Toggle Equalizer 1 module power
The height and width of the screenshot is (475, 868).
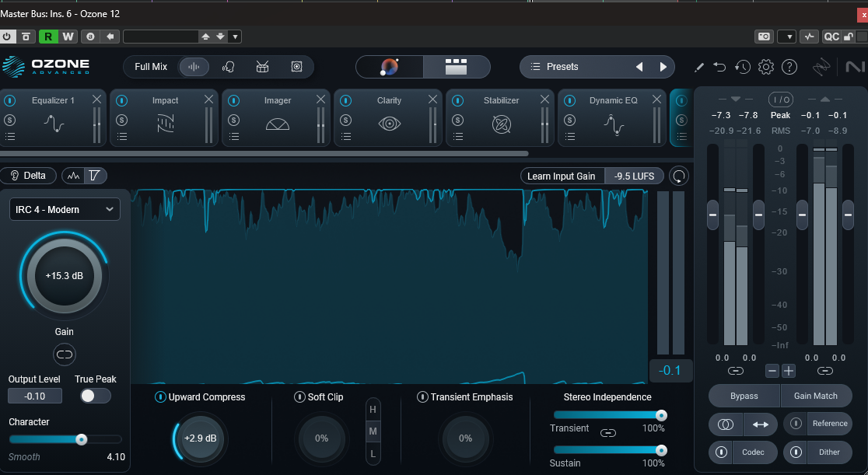pyautogui.click(x=10, y=100)
